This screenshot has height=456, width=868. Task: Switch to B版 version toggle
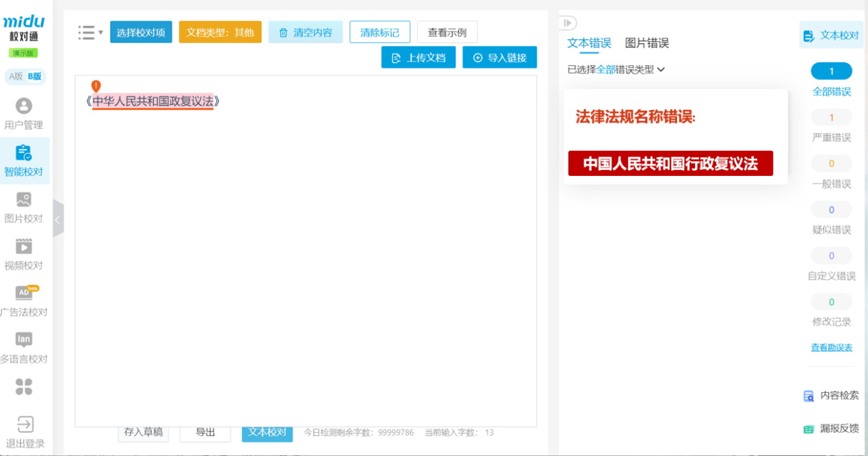[x=35, y=77]
